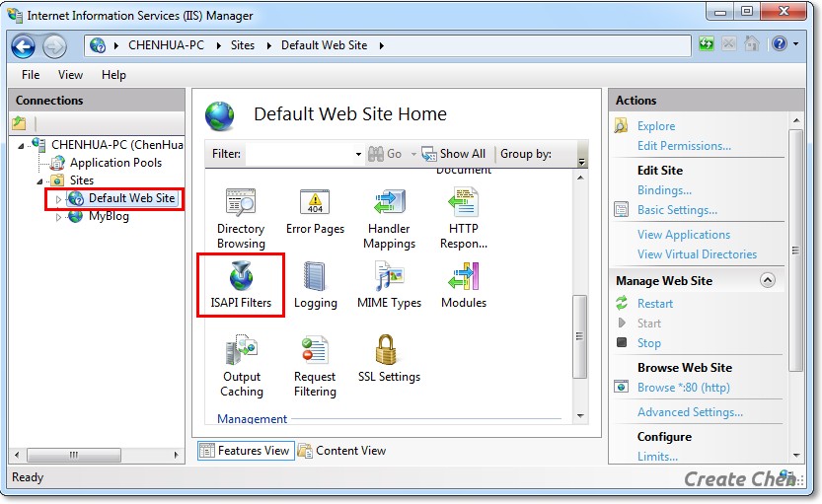This screenshot has width=822, height=504.
Task: Click the Help question mark icon
Action: [x=779, y=43]
